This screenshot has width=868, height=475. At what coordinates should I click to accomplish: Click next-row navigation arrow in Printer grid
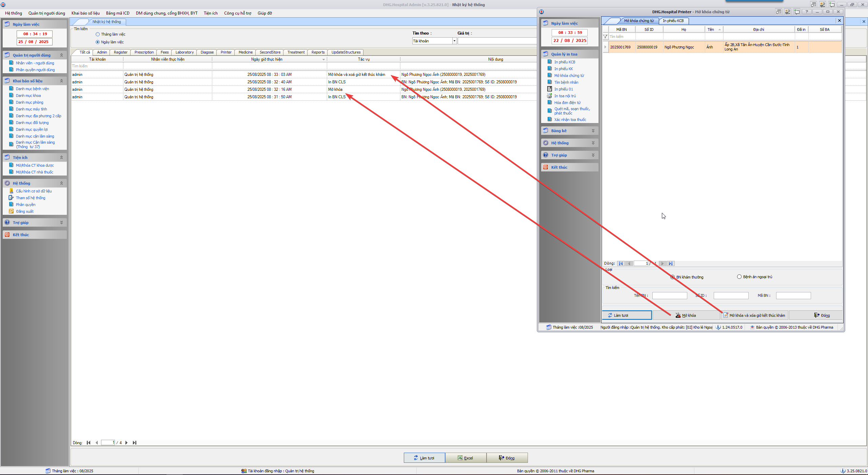[x=663, y=263]
